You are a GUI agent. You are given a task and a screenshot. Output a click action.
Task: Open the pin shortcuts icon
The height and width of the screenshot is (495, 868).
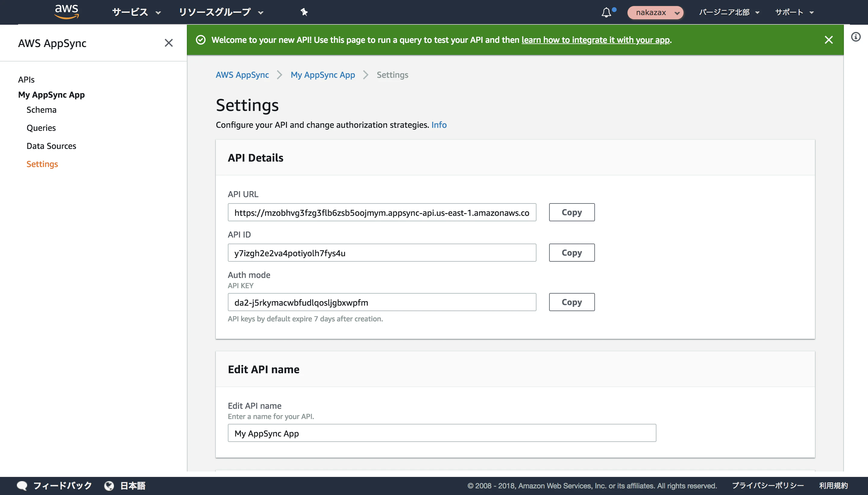click(304, 12)
